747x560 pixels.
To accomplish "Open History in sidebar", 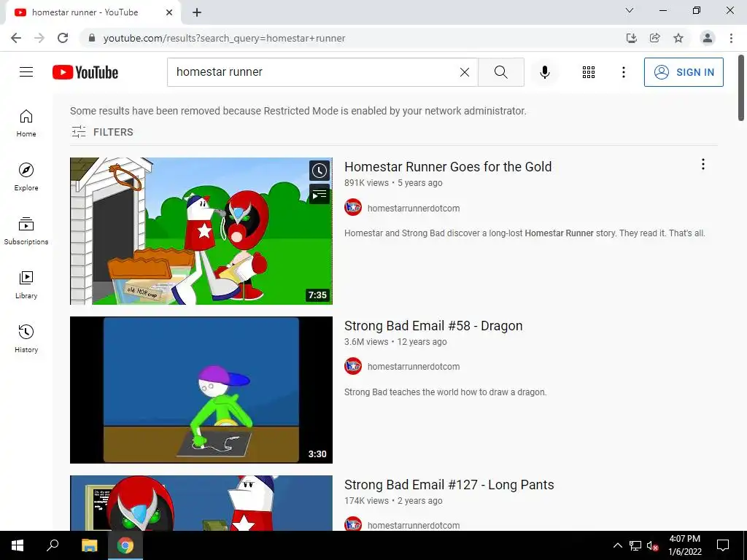I will click(26, 338).
